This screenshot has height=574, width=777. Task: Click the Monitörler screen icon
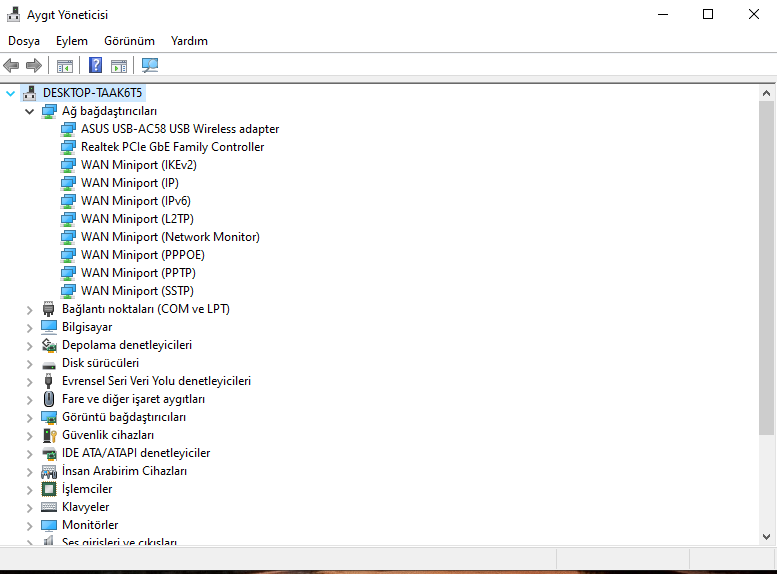(x=49, y=525)
